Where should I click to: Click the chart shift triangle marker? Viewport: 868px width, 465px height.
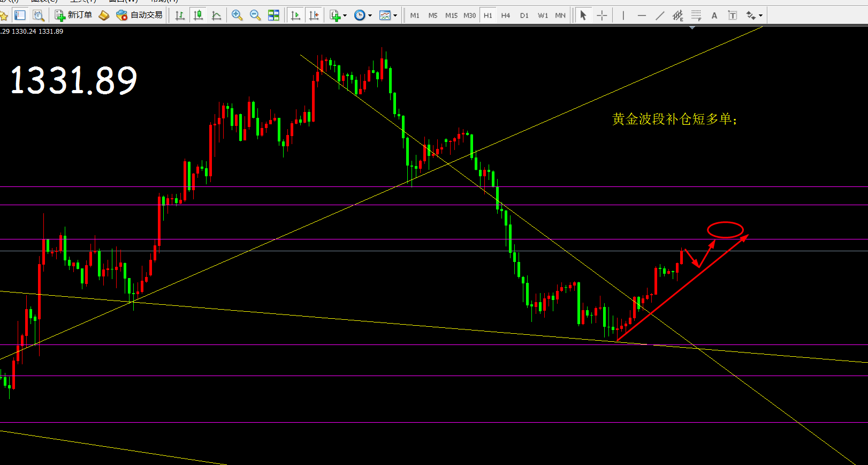(x=692, y=27)
